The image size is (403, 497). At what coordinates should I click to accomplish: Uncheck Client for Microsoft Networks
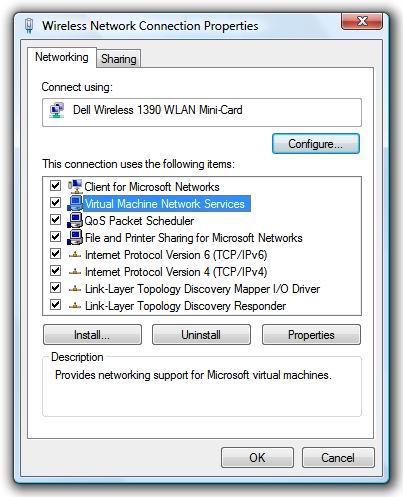pos(55,186)
